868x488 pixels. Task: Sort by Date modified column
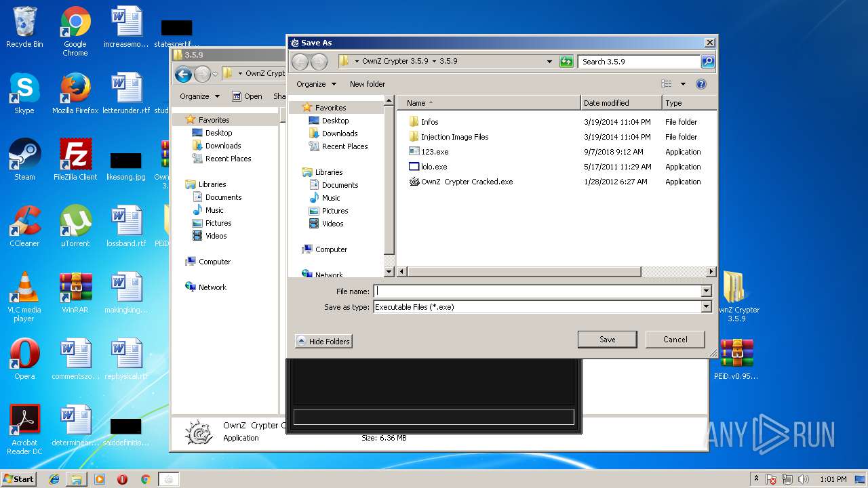point(621,103)
